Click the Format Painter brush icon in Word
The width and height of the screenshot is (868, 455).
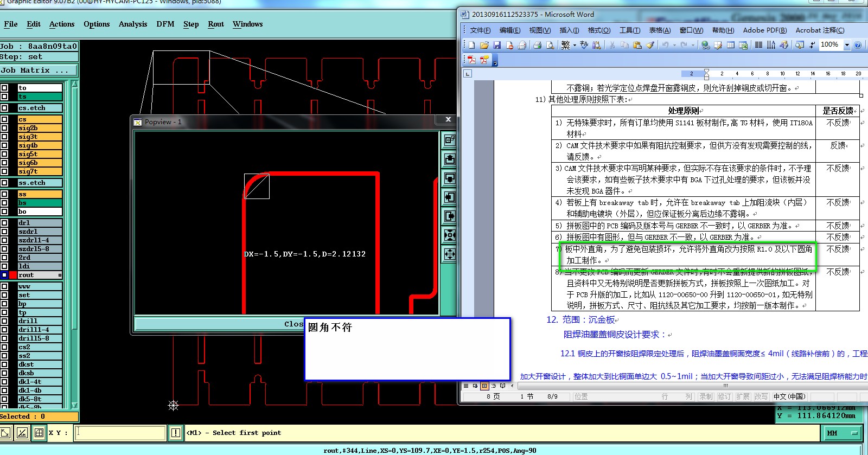[x=650, y=45]
